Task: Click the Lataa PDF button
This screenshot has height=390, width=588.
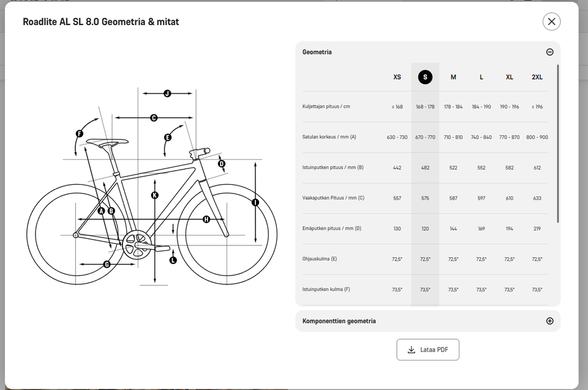Action: 428,350
